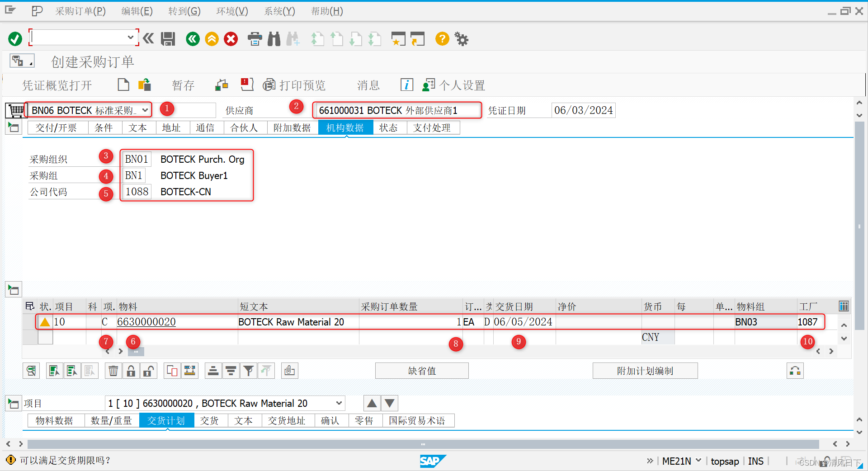868x471 pixels.
Task: Click the Unlock item open padlock icon
Action: click(149, 371)
